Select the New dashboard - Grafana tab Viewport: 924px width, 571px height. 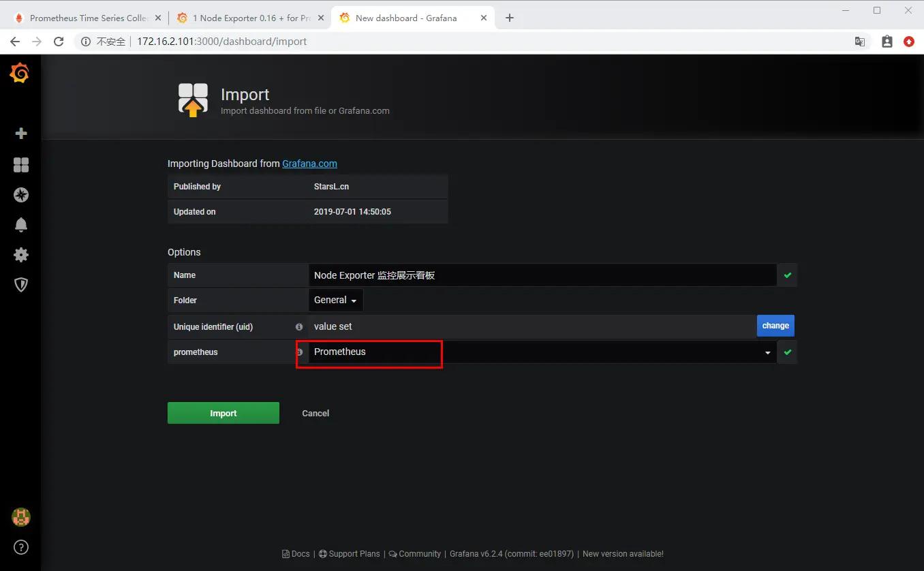tap(413, 18)
